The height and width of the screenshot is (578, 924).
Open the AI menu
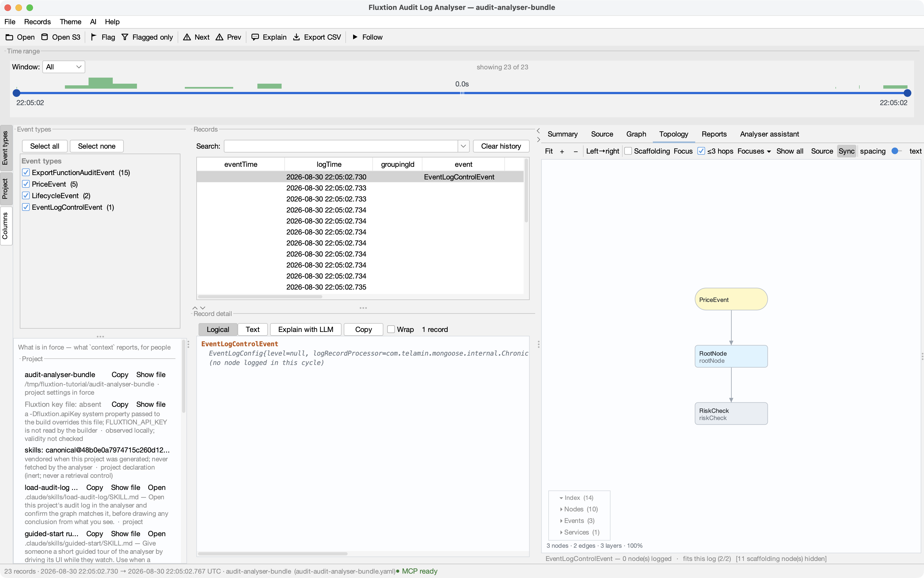click(x=93, y=22)
